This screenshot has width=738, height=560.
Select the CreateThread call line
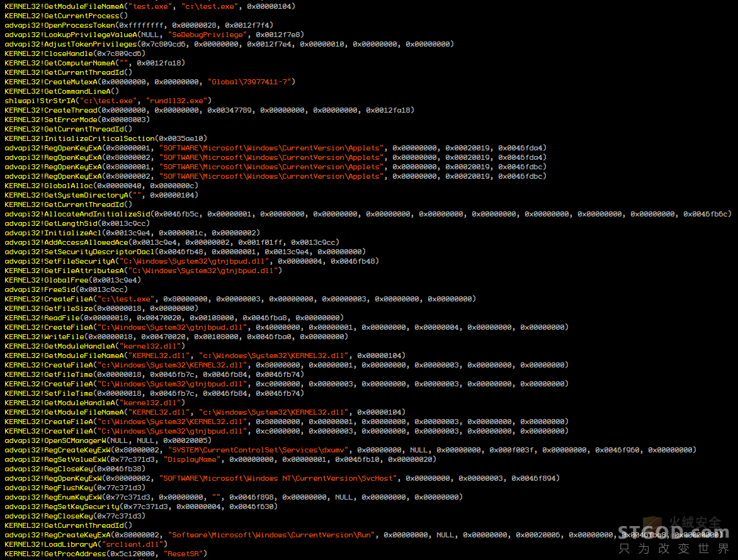tap(209, 110)
